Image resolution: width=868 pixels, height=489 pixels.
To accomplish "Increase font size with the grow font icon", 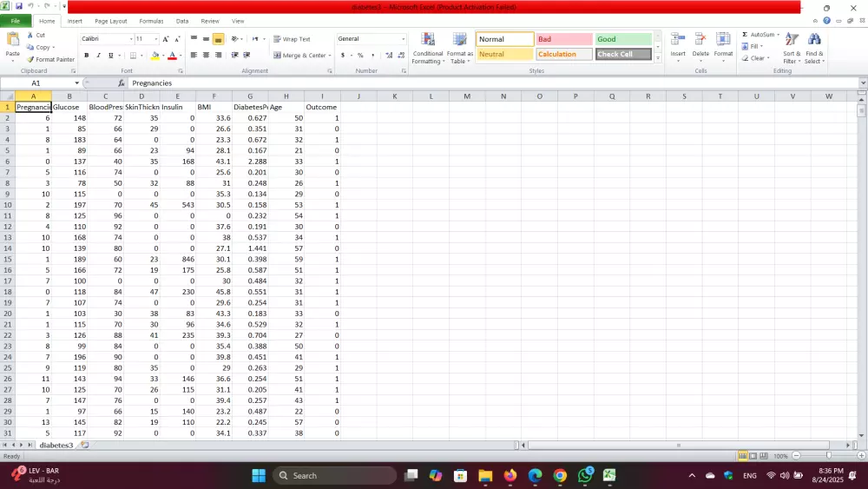I will (x=166, y=39).
